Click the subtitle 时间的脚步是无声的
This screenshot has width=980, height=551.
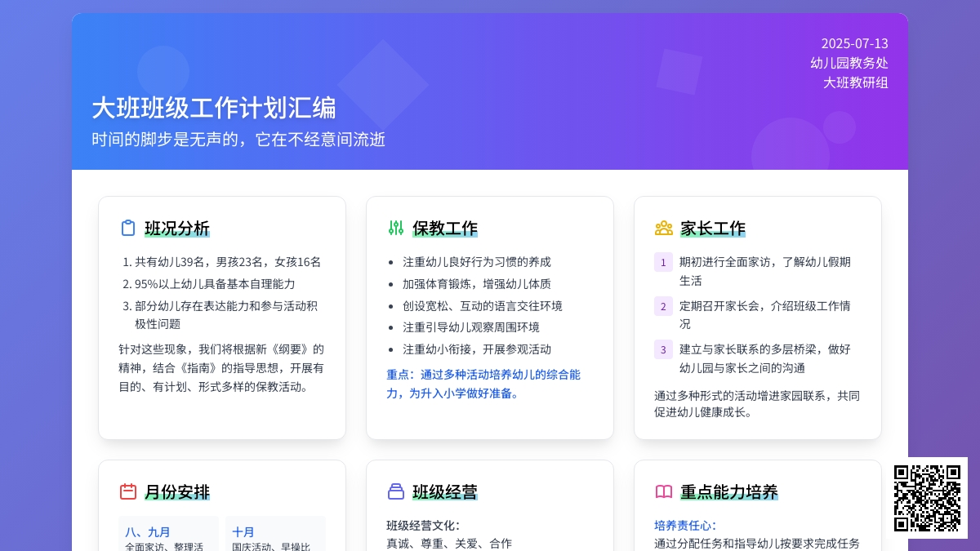[238, 140]
